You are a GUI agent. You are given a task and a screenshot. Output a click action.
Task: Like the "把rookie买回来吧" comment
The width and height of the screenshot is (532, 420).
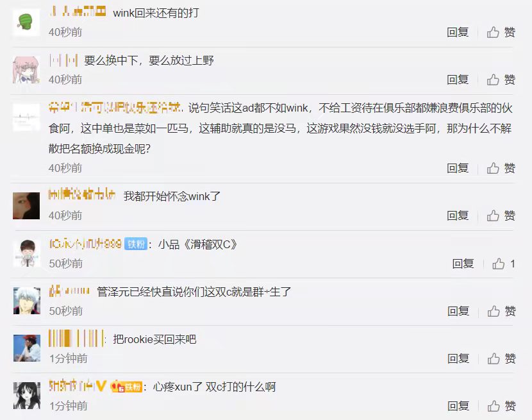pyautogui.click(x=501, y=359)
